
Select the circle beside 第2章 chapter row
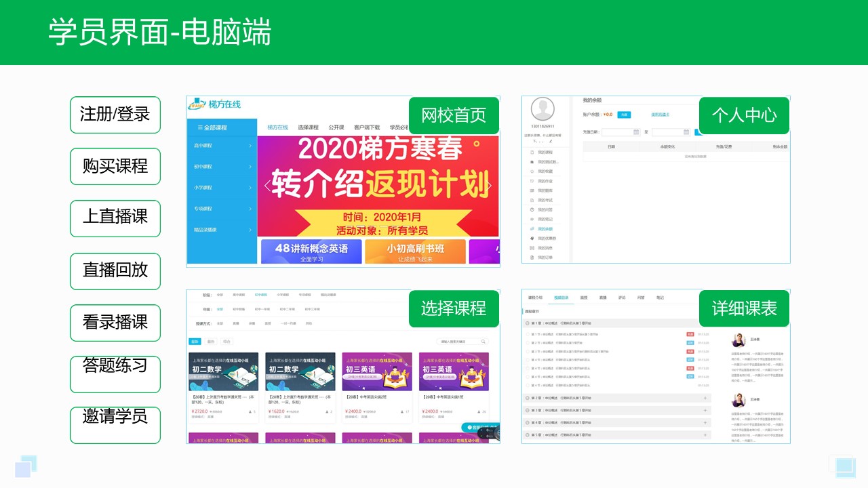point(528,398)
